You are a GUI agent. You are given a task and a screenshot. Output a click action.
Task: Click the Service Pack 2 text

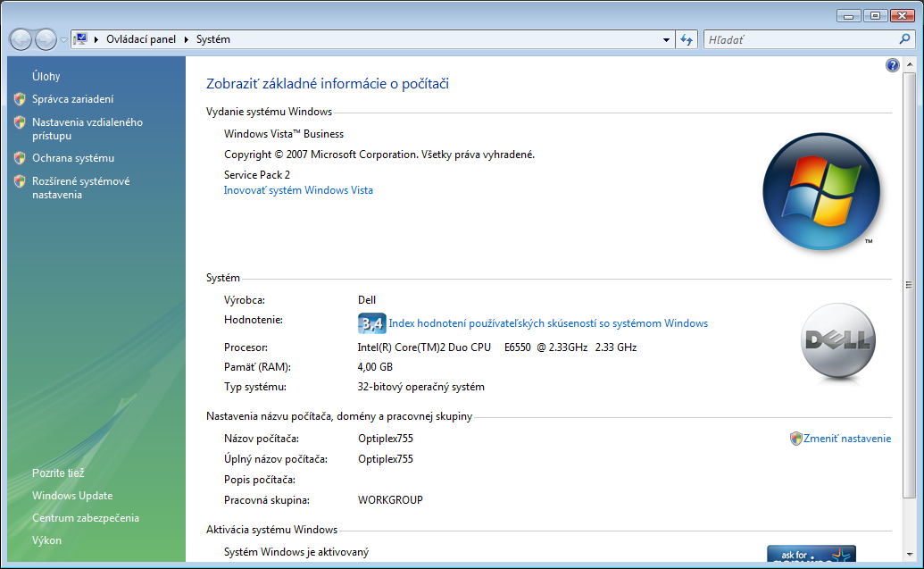[257, 174]
